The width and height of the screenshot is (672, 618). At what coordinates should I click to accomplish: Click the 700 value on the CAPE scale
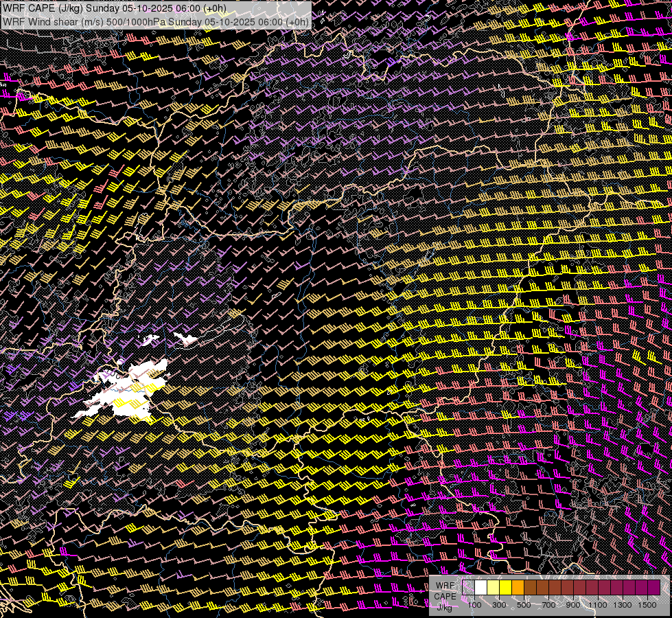[548, 605]
